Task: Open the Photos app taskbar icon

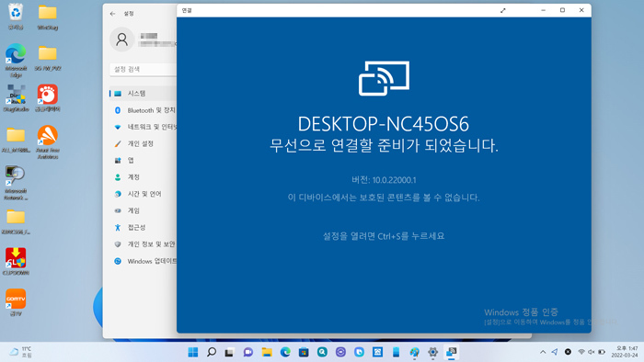Action: click(377, 352)
